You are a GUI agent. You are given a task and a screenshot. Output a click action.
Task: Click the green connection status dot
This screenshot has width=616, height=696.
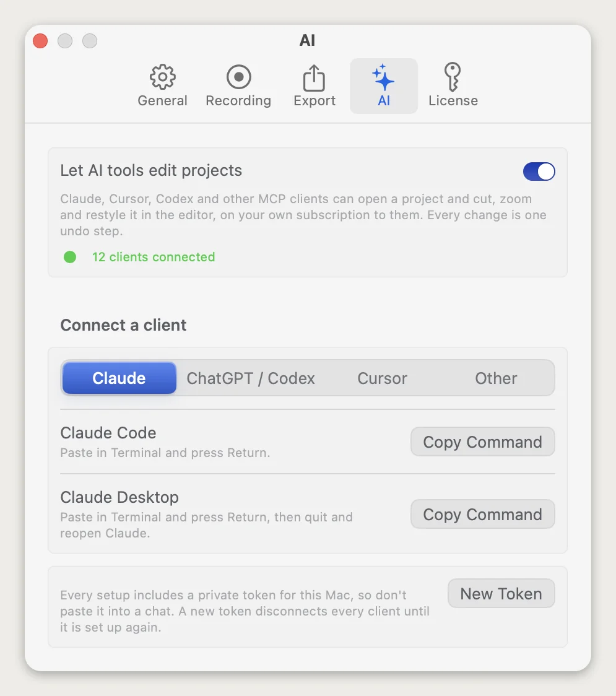[70, 257]
